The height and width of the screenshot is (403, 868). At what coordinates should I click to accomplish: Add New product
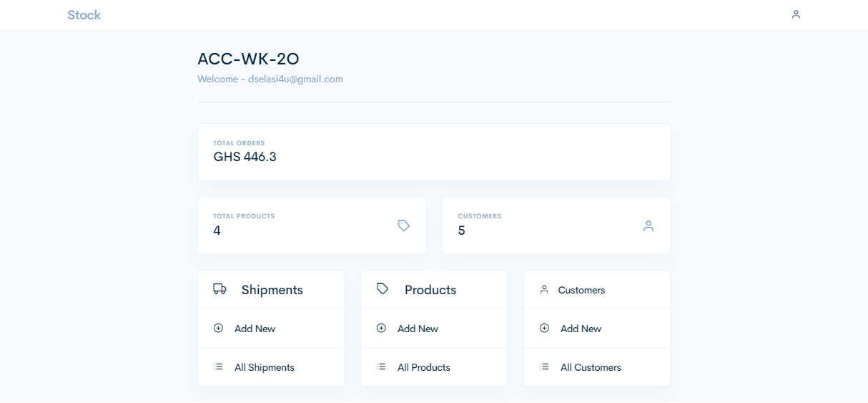(418, 329)
